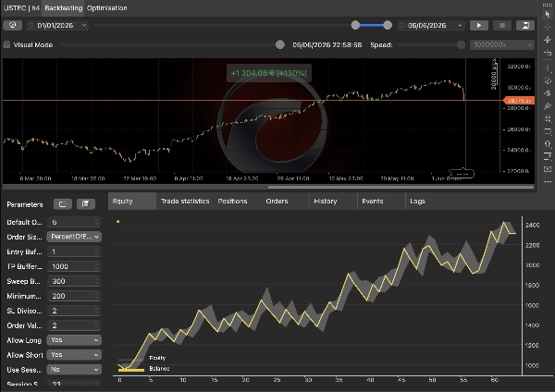The image size is (555, 392).
Task: Click the stepper arrows of TP Buffer field
Action: pos(96,266)
